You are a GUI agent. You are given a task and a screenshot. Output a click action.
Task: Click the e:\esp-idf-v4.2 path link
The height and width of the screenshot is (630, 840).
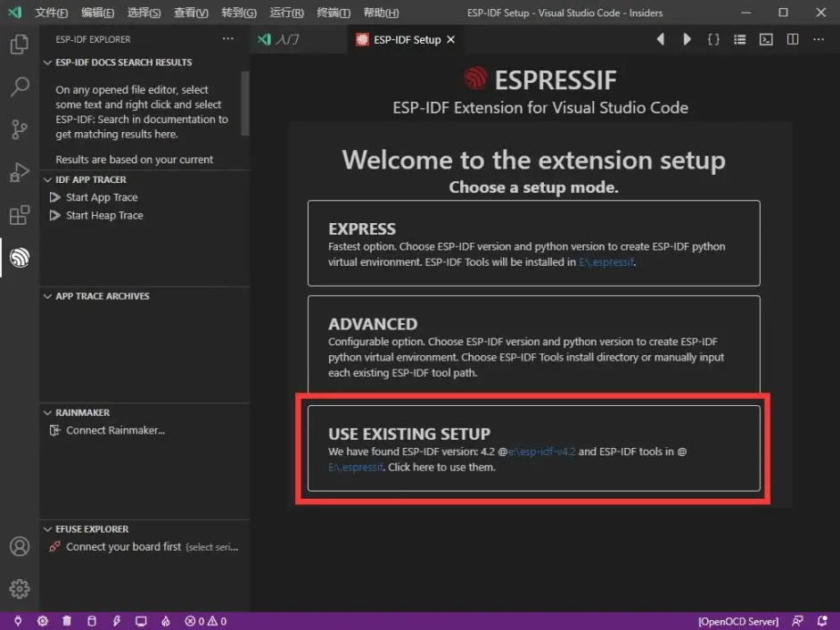pyautogui.click(x=541, y=452)
